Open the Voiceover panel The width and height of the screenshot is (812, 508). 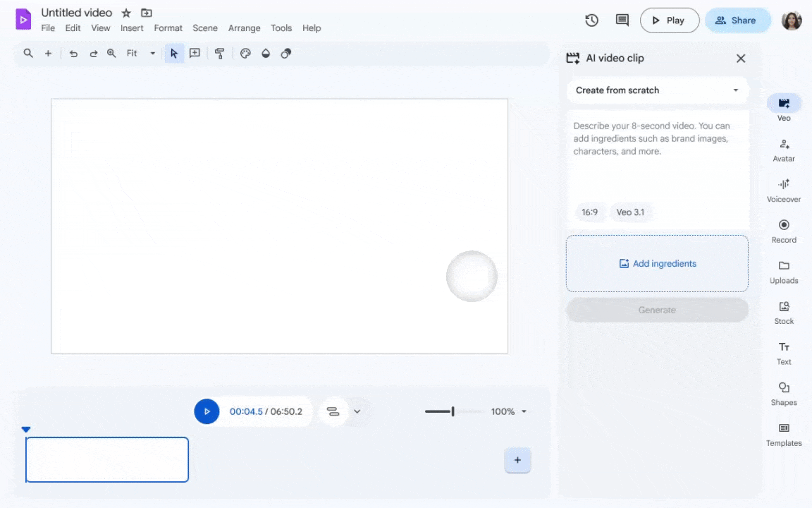(784, 190)
